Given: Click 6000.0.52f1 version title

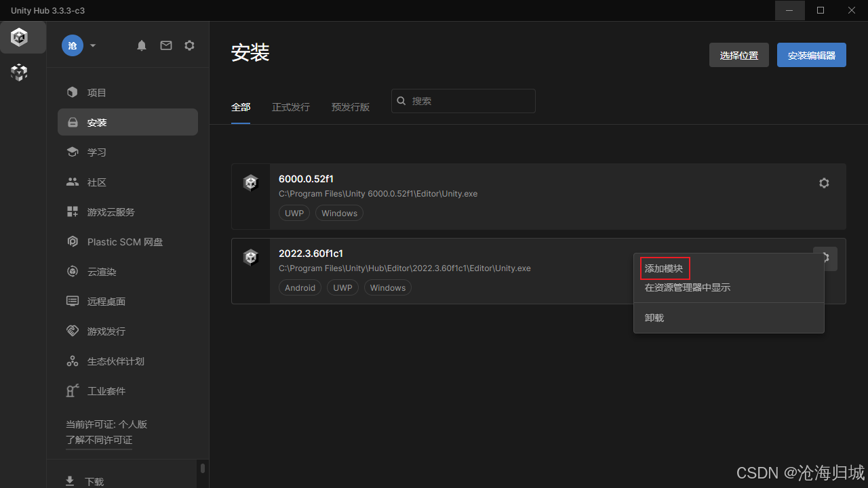Looking at the screenshot, I should [306, 179].
